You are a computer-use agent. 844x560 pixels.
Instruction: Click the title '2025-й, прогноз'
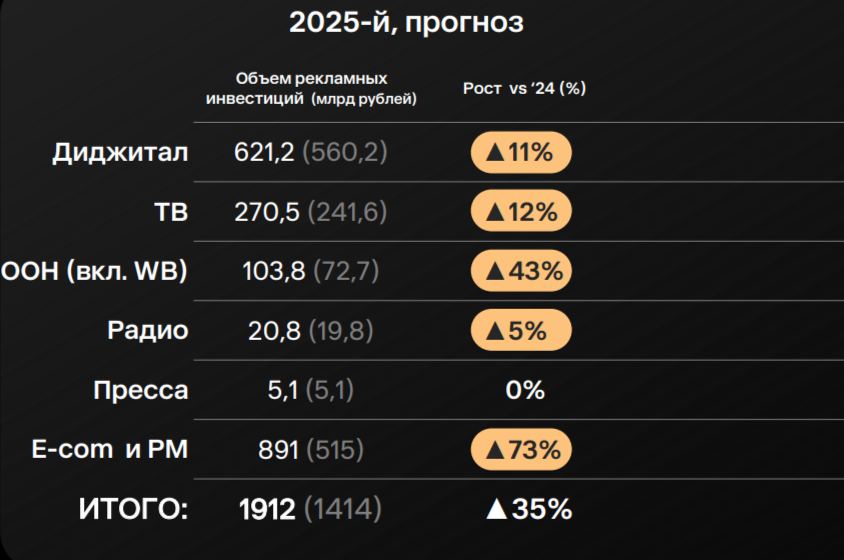[x=406, y=23]
